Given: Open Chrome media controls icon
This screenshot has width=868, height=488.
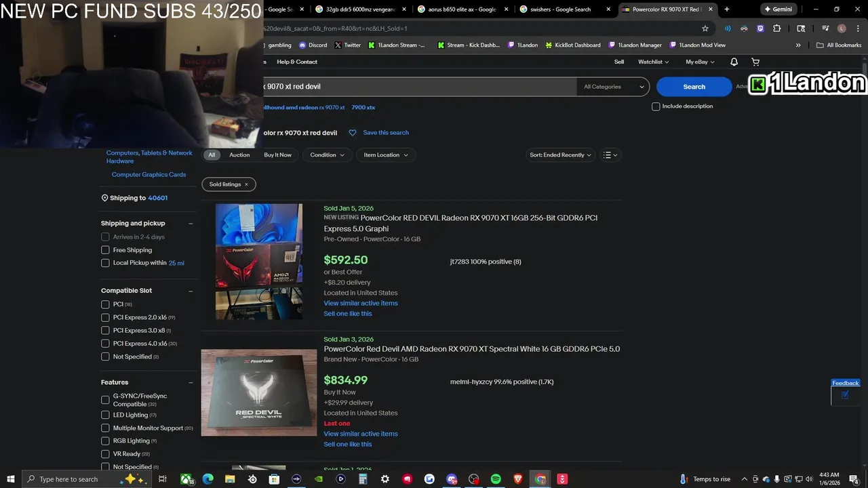Looking at the screenshot, I should click(x=825, y=28).
